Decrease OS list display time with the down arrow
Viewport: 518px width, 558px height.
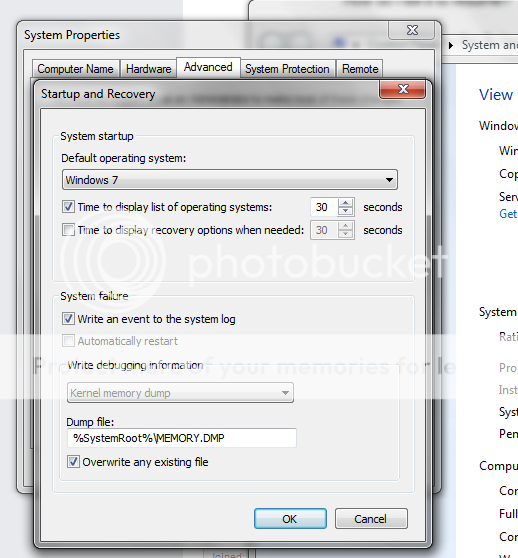tap(345, 211)
